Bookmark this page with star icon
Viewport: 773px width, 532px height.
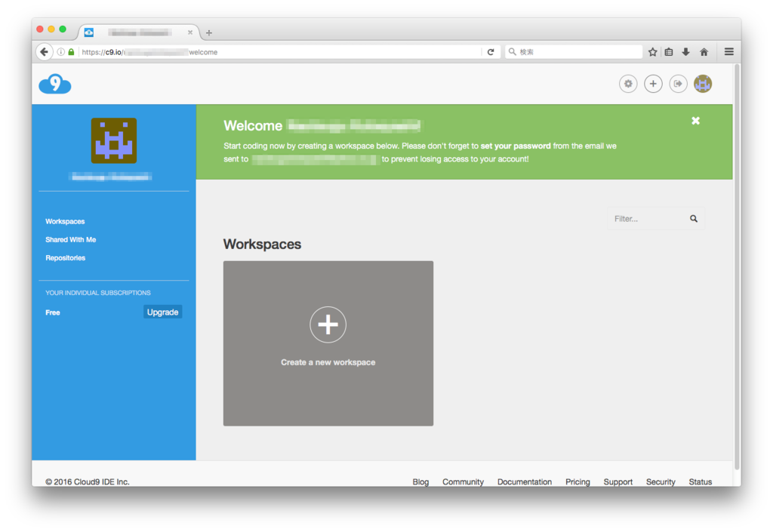(x=653, y=52)
